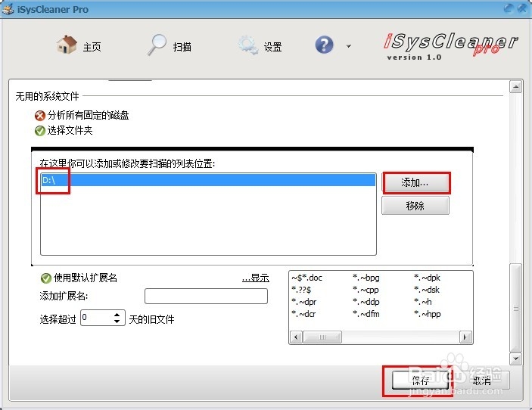Click the 保存 button

pos(420,380)
